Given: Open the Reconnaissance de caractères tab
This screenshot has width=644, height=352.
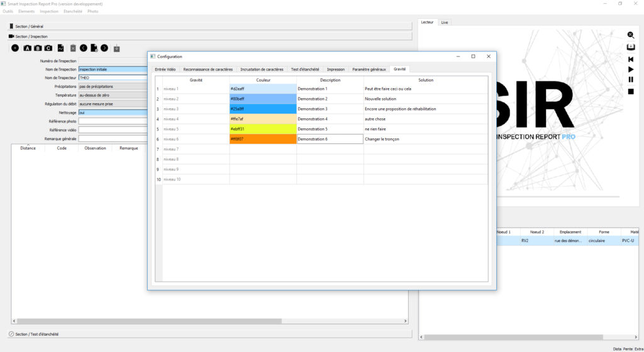Looking at the screenshot, I should click(x=208, y=69).
